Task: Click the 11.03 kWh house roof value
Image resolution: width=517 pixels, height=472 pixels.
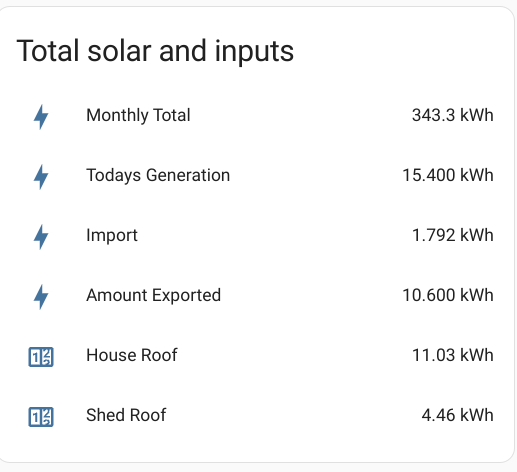Action: pos(453,355)
